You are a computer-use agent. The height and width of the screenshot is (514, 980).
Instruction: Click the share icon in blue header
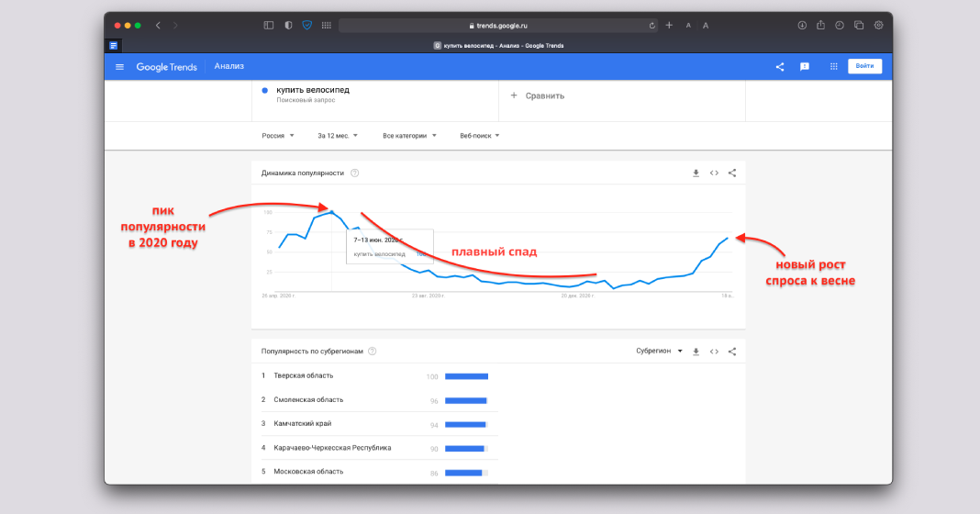(779, 67)
